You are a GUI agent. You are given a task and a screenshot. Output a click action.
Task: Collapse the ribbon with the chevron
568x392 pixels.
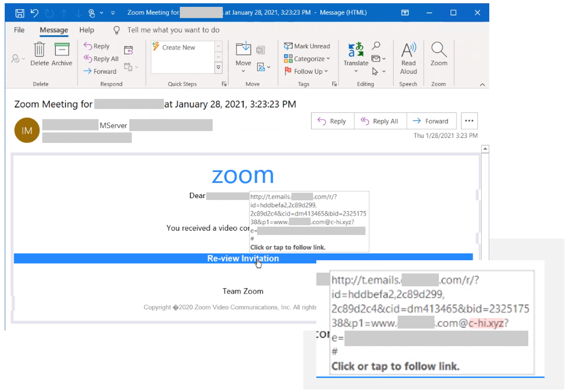482,84
